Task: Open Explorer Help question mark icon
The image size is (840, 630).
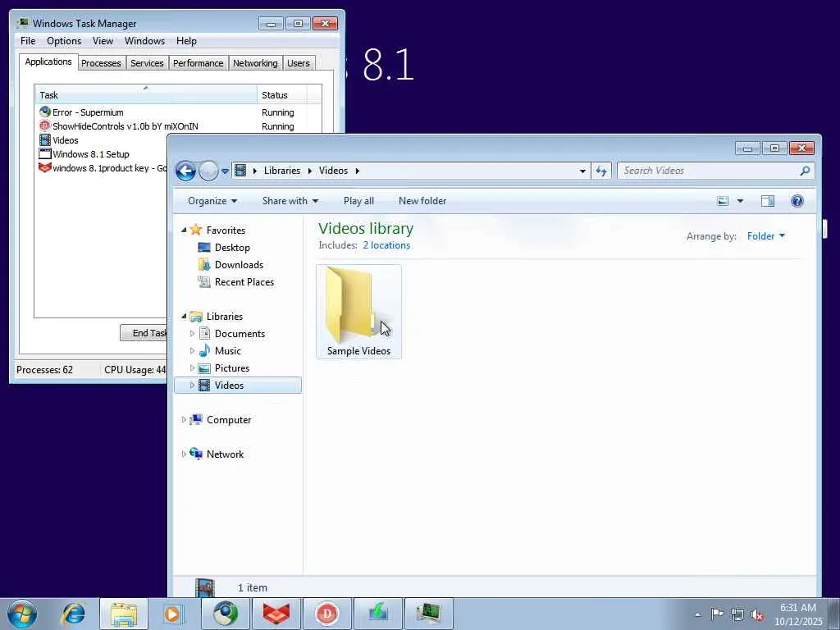Action: [x=797, y=201]
